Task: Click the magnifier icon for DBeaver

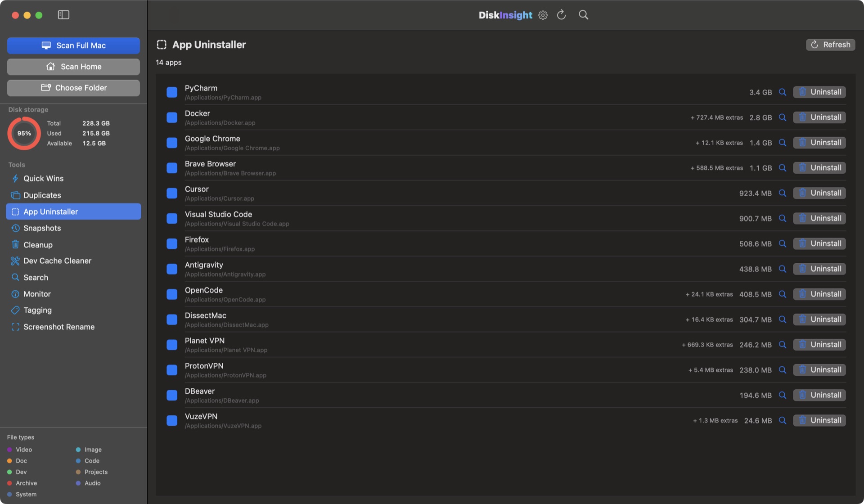Action: point(783,395)
